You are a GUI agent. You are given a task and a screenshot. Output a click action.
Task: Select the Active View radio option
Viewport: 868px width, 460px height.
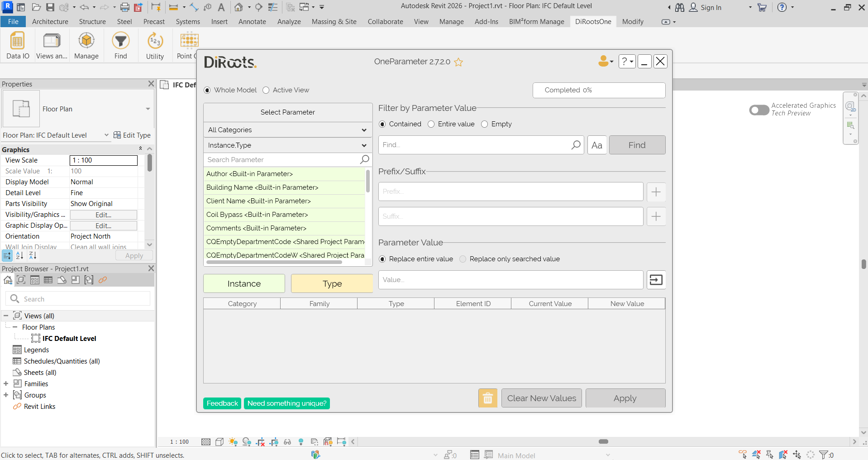(266, 90)
